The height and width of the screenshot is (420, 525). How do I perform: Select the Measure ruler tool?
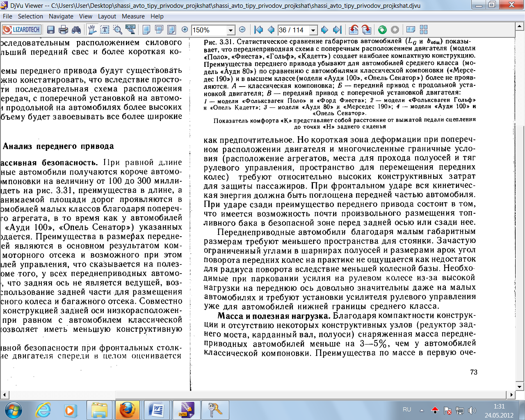pyautogui.click(x=130, y=30)
